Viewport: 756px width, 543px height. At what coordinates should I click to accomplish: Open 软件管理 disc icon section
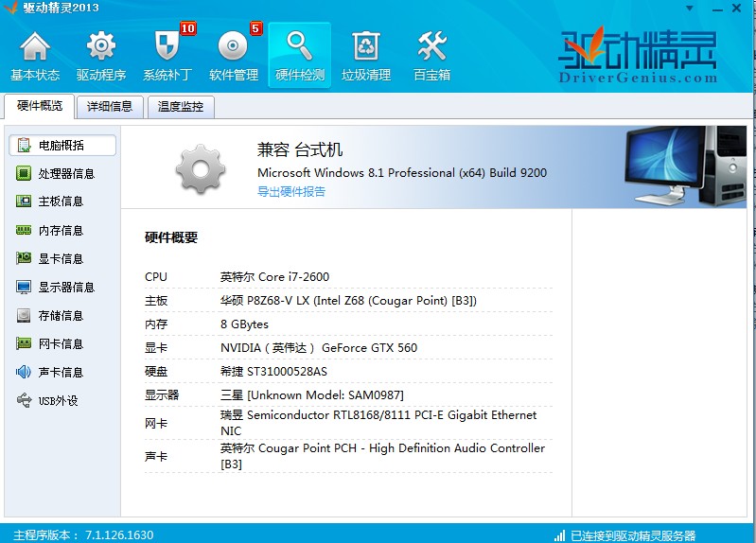click(234, 55)
